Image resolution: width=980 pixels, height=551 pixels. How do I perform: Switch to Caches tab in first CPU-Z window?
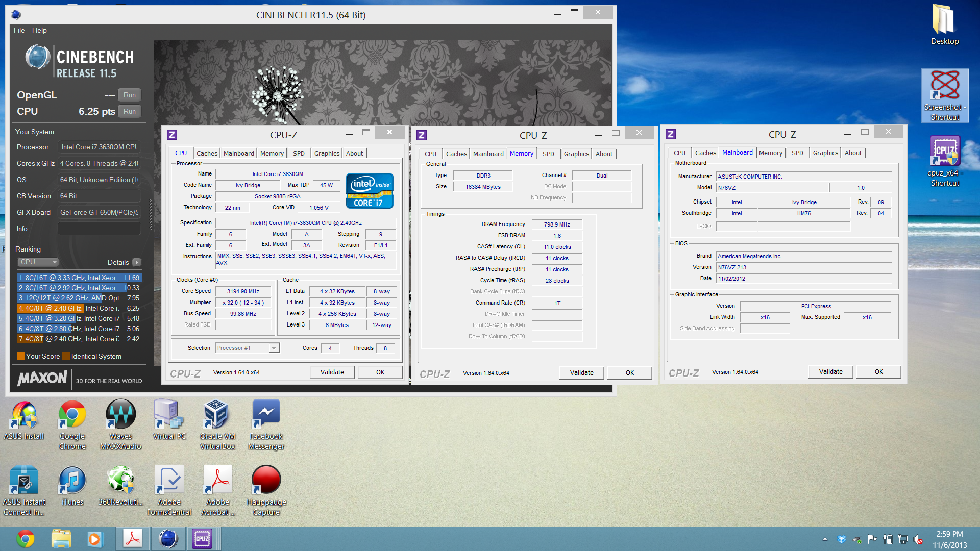click(207, 153)
